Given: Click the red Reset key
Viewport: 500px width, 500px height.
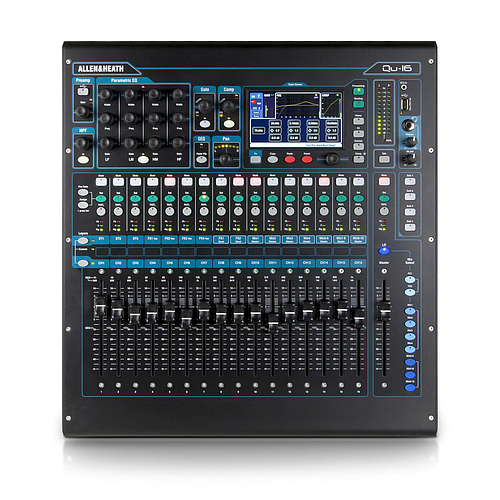Looking at the screenshot, I should click(x=307, y=159).
